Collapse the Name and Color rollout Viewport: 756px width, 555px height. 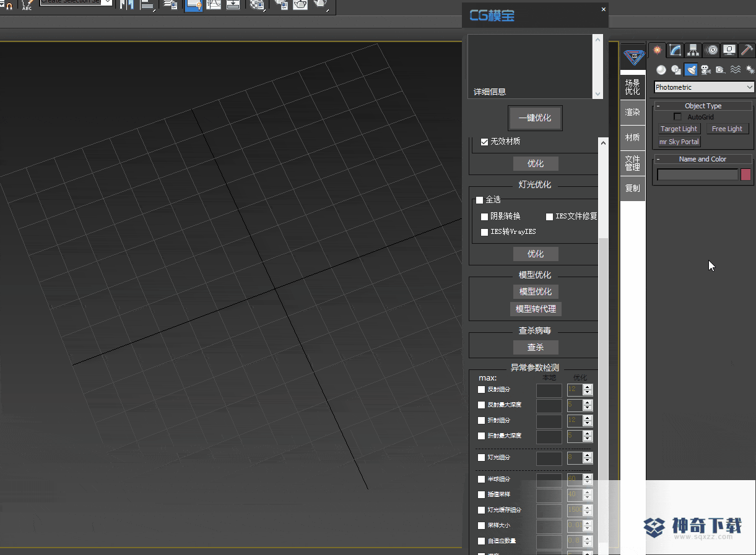[703, 159]
